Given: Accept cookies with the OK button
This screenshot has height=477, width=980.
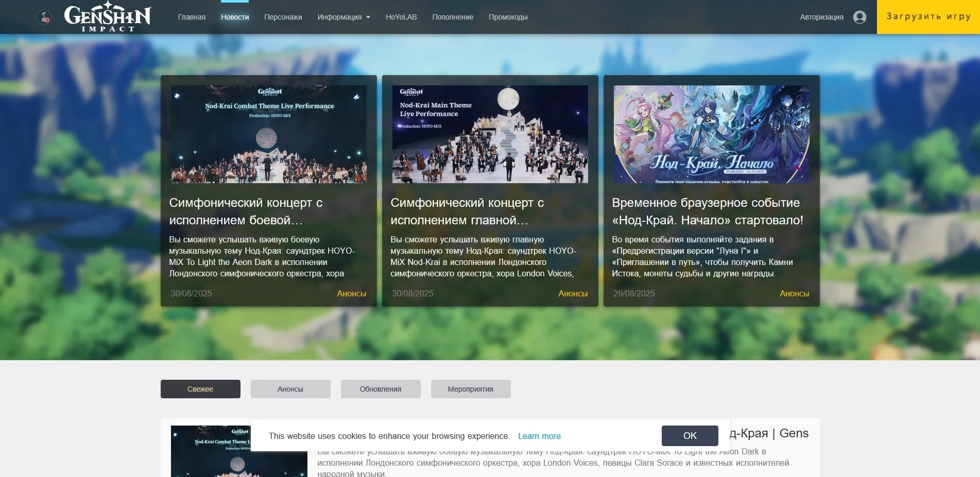Looking at the screenshot, I should [690, 436].
